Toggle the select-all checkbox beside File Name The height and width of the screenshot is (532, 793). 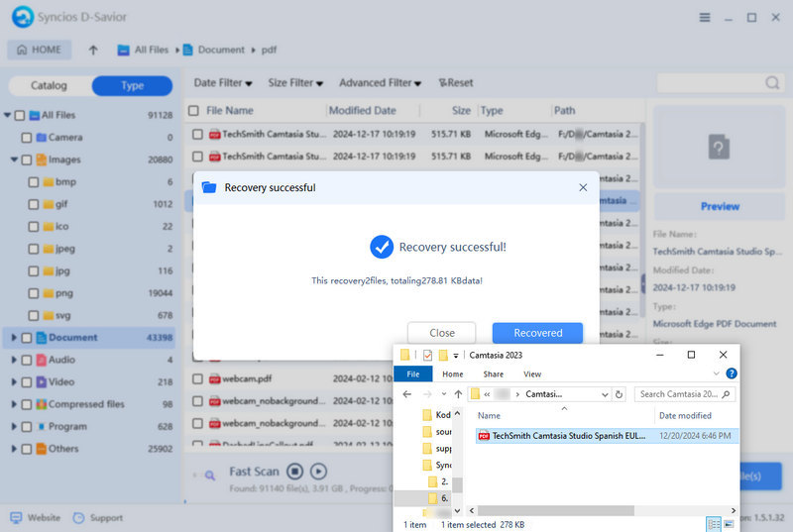[x=194, y=111]
